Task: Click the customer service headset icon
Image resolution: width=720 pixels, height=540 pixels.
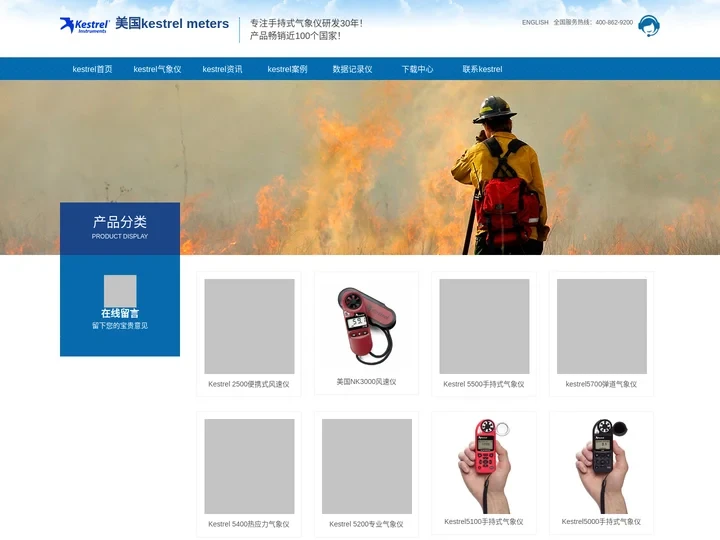Action: (649, 26)
